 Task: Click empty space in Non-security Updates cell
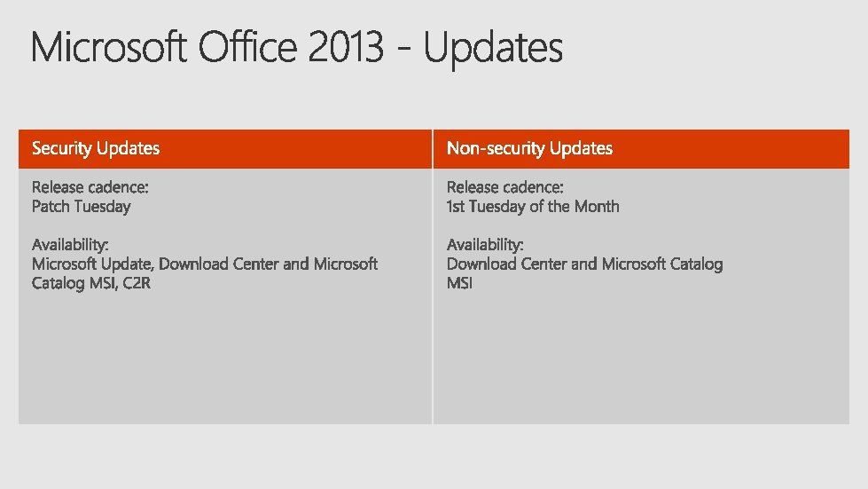[x=640, y=364]
